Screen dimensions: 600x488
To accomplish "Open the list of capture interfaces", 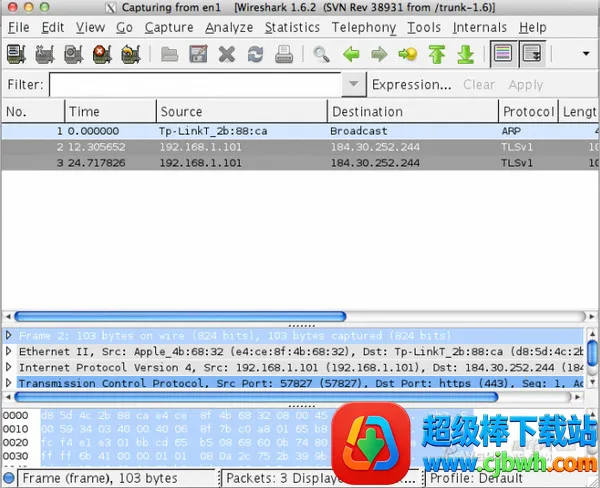I will (x=16, y=54).
